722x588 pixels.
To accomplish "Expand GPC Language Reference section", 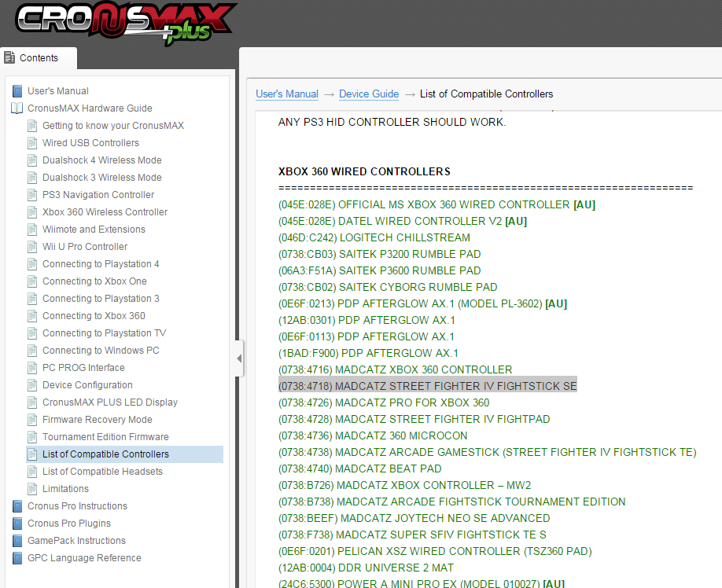I will (x=84, y=558).
